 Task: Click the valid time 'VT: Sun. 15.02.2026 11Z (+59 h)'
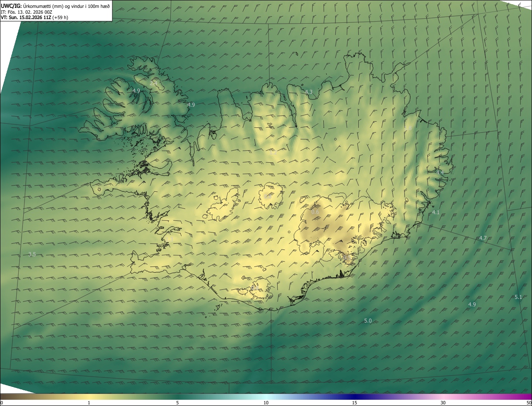coord(34,17)
